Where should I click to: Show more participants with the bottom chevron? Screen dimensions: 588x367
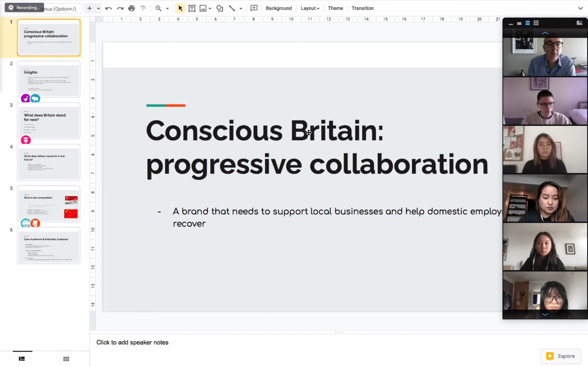pyautogui.click(x=545, y=315)
